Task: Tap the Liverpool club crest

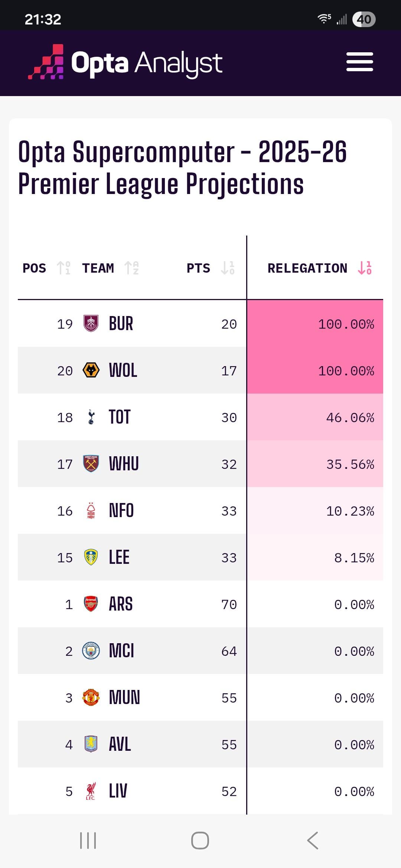Action: tap(91, 791)
